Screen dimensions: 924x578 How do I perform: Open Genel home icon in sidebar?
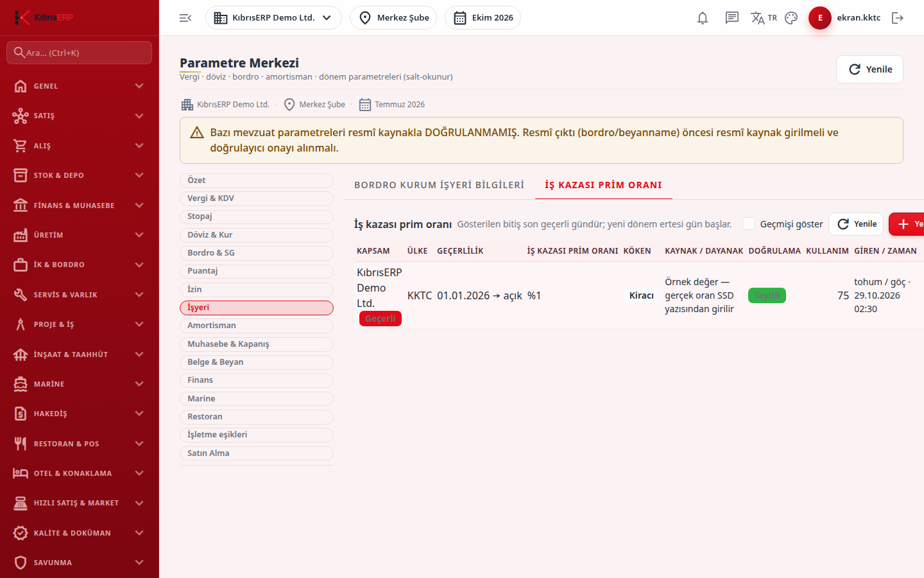21,86
